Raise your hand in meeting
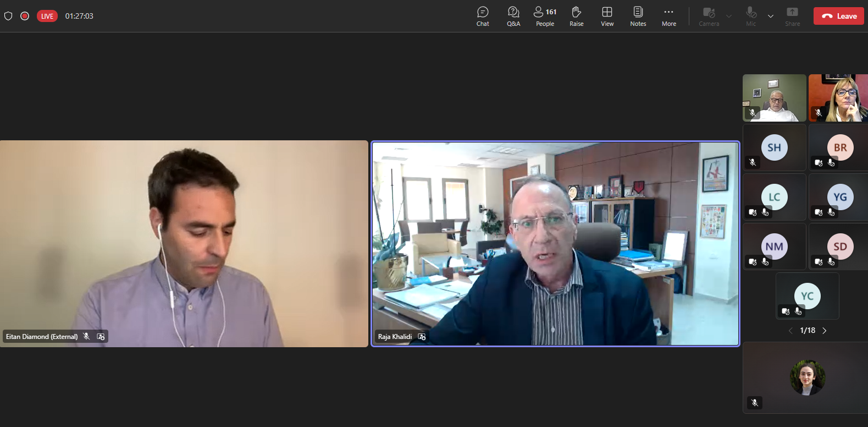 [576, 16]
